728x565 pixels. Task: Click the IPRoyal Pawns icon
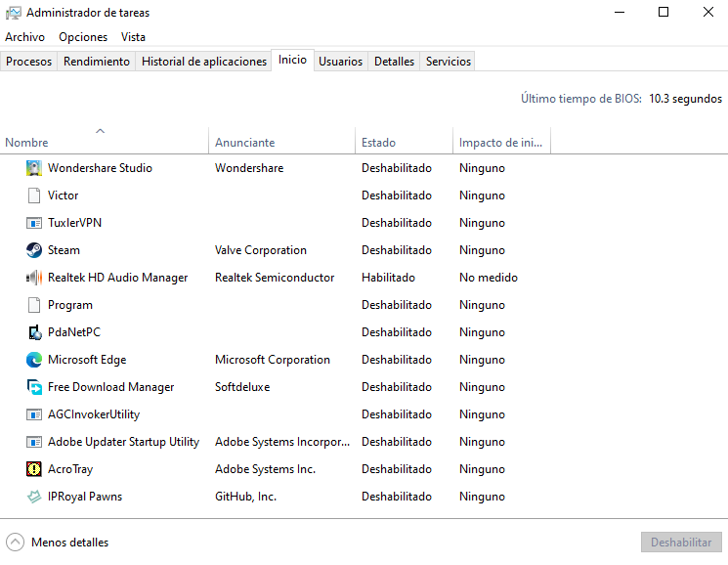point(34,497)
